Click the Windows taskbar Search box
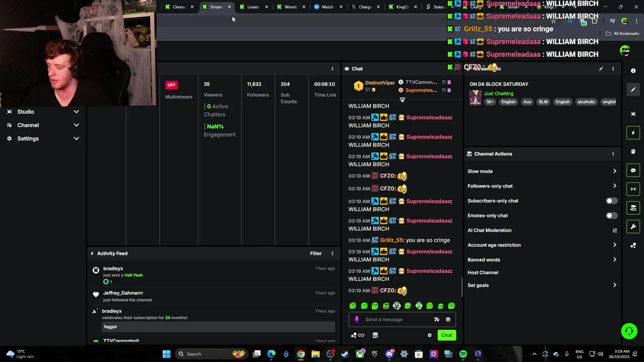 tap(210, 354)
